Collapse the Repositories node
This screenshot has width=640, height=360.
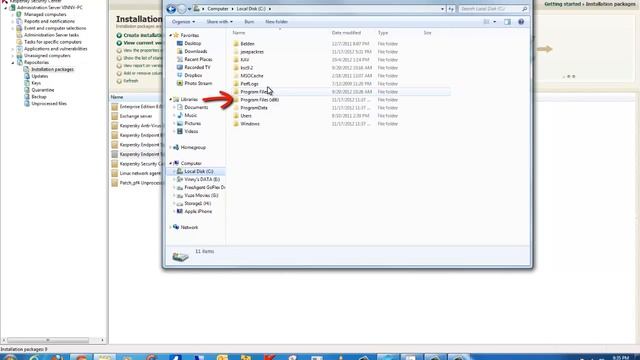point(13,62)
